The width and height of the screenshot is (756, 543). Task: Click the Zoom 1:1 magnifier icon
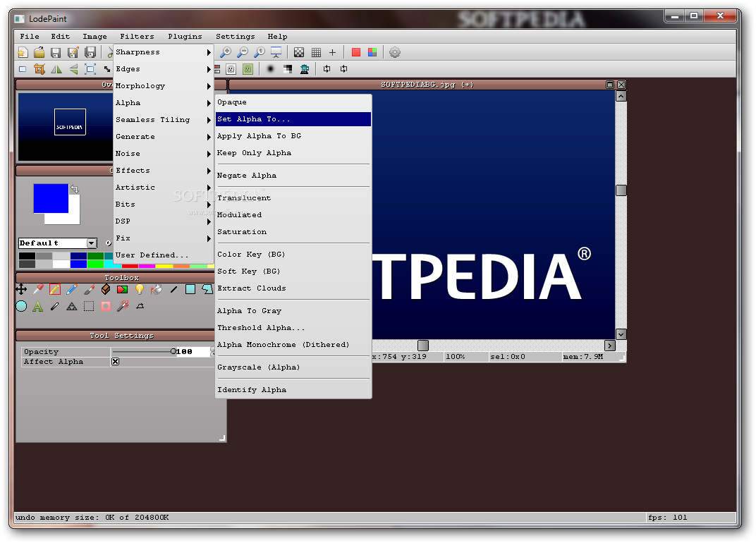(260, 52)
